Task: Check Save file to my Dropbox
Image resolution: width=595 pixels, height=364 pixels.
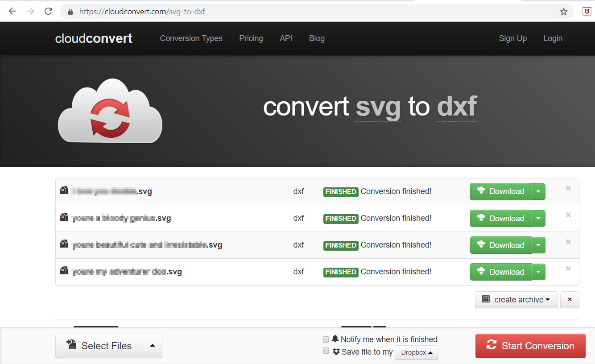Action: (326, 351)
